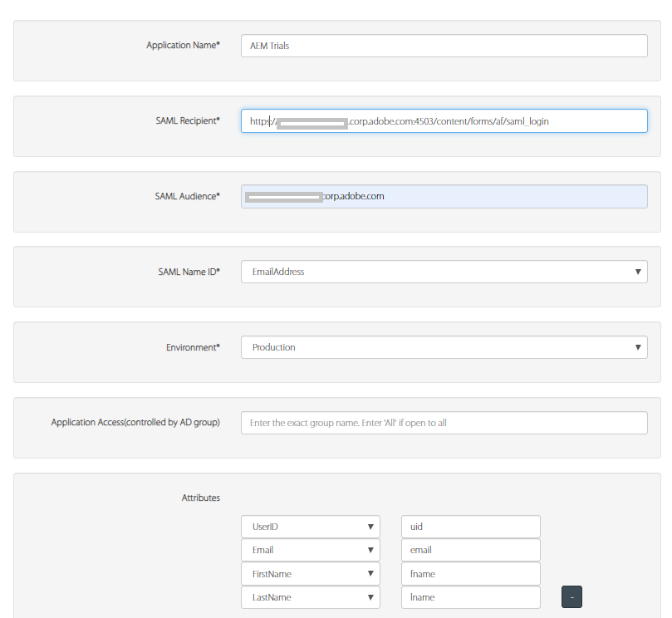This screenshot has width=672, height=618.
Task: Expand the Environment selection dropdown
Action: pos(444,347)
